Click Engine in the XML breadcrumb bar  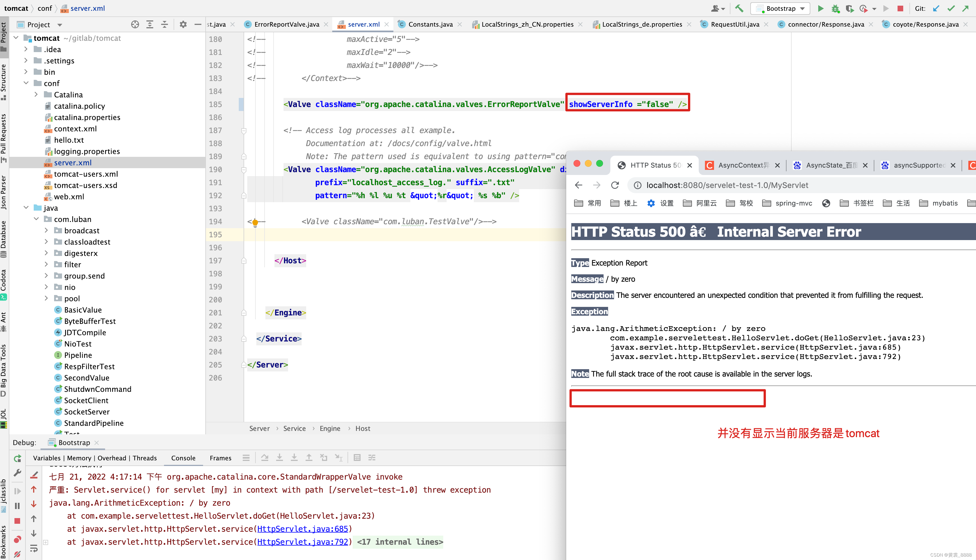click(330, 428)
